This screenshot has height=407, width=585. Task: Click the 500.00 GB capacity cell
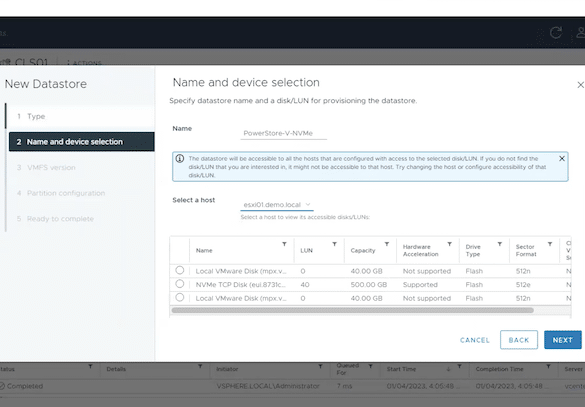pos(369,285)
